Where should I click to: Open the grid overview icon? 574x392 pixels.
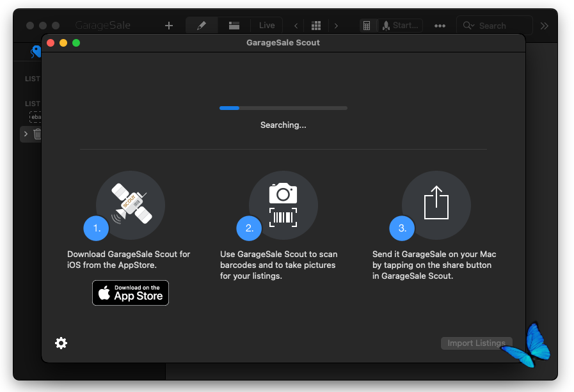coord(316,26)
